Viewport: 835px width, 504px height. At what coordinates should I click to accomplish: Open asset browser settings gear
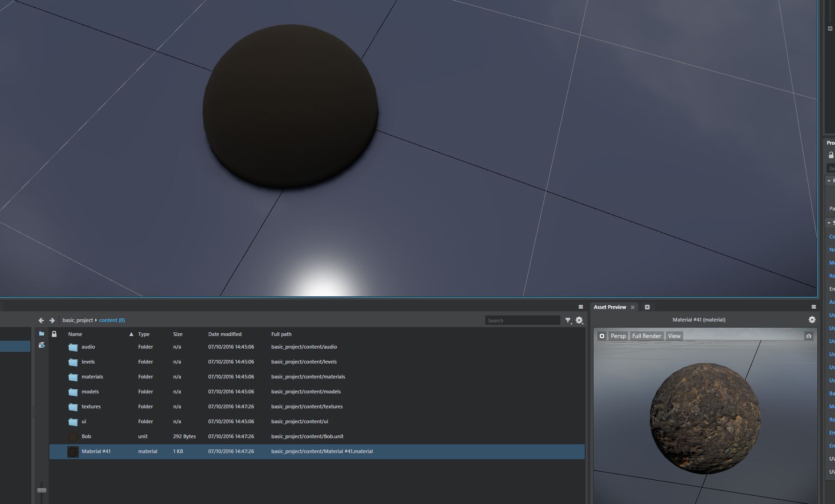click(x=579, y=320)
